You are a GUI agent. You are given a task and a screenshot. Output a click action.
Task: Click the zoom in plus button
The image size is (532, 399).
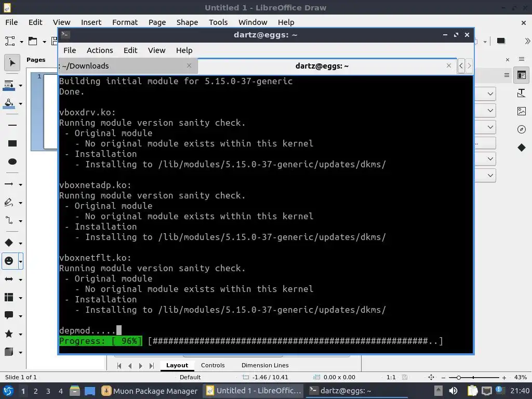(504, 378)
